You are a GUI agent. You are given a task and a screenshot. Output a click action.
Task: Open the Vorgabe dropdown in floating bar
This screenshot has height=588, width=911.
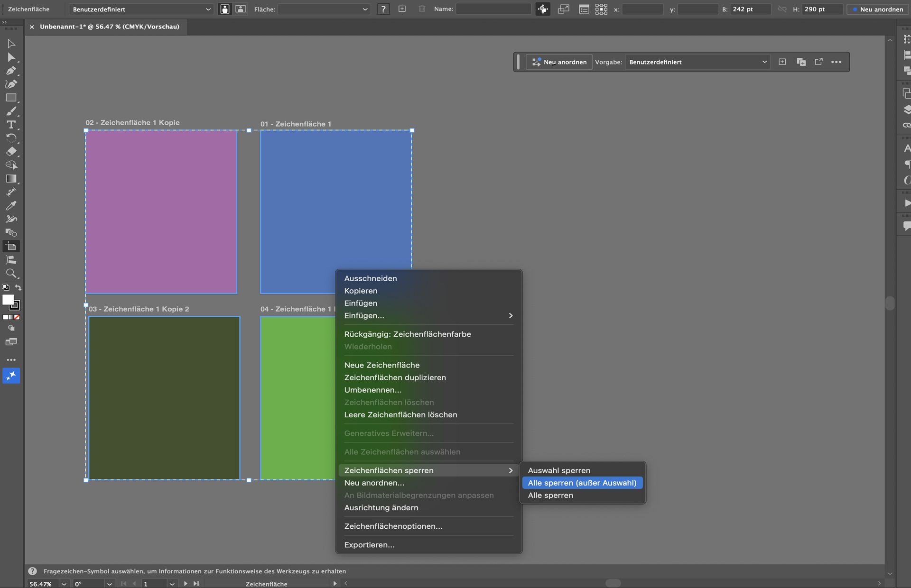click(697, 62)
